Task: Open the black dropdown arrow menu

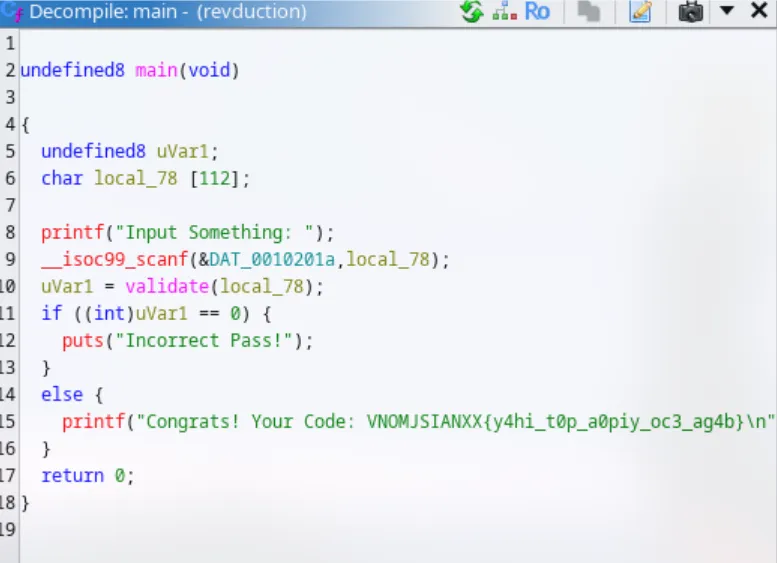Action: [728, 11]
